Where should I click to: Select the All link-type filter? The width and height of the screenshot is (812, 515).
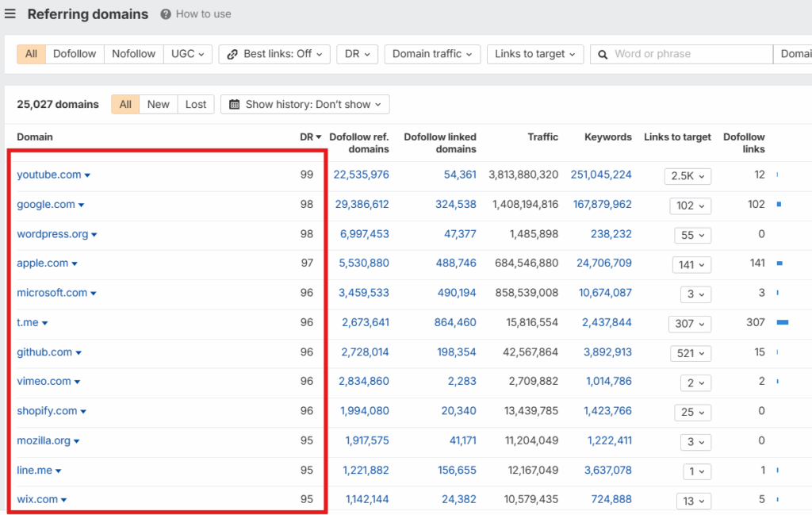coord(31,54)
